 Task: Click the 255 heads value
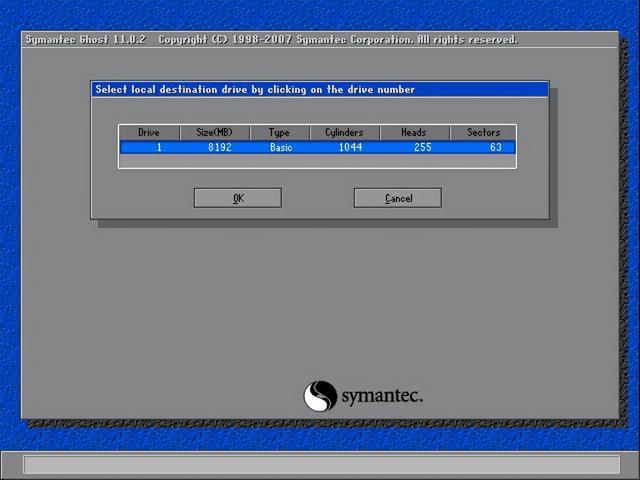coord(422,147)
